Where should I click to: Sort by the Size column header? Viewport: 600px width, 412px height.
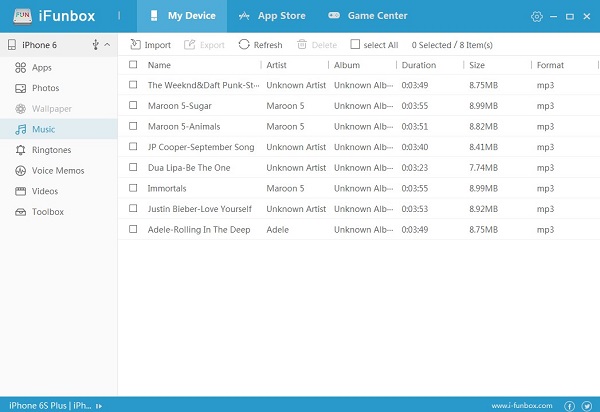point(477,65)
